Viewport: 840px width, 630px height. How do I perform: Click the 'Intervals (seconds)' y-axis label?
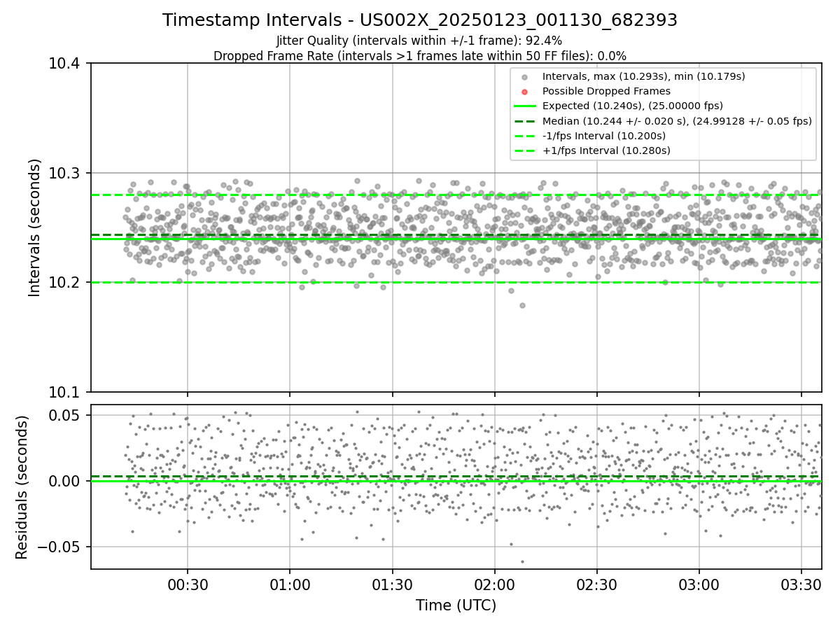35,227
